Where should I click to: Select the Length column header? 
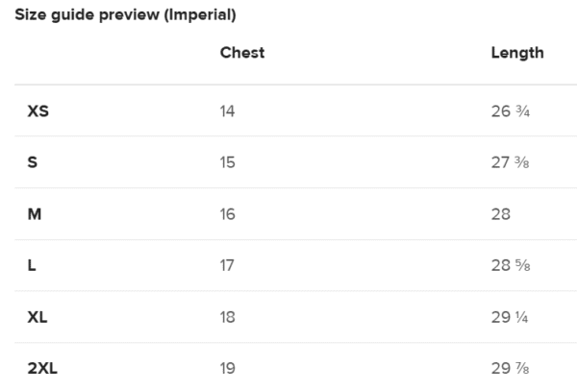click(x=517, y=53)
